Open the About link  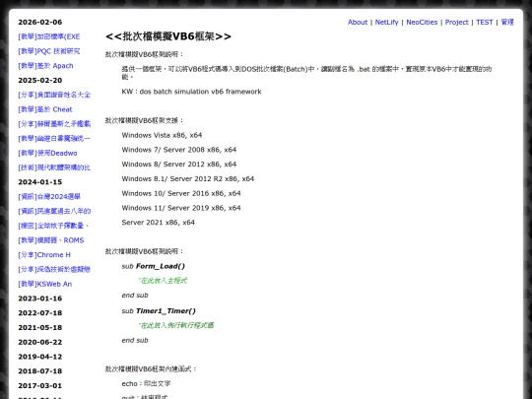(358, 22)
